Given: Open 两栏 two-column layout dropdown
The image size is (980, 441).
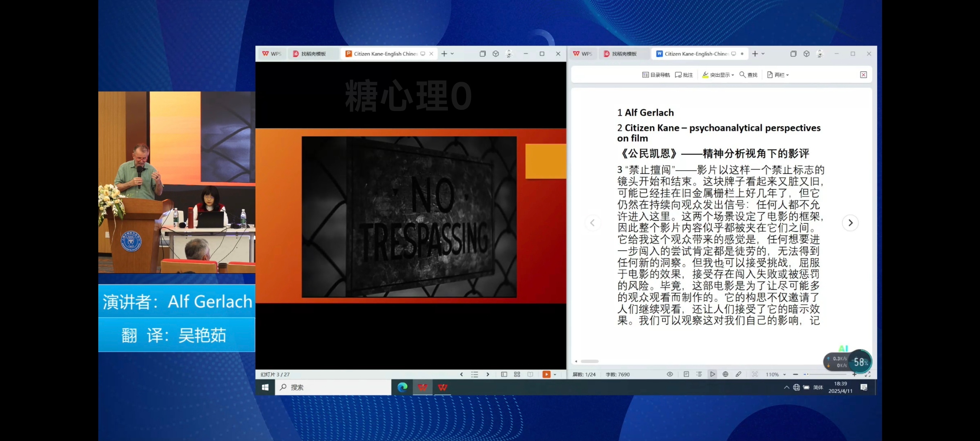Looking at the screenshot, I should [778, 75].
